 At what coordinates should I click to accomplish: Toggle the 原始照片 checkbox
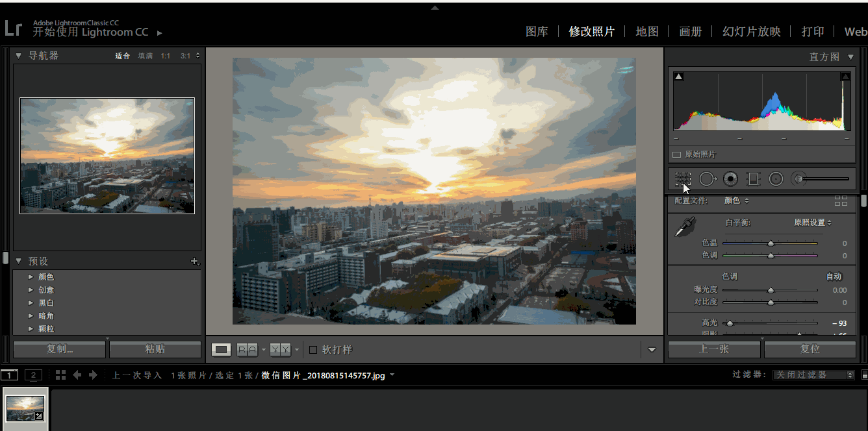[676, 154]
